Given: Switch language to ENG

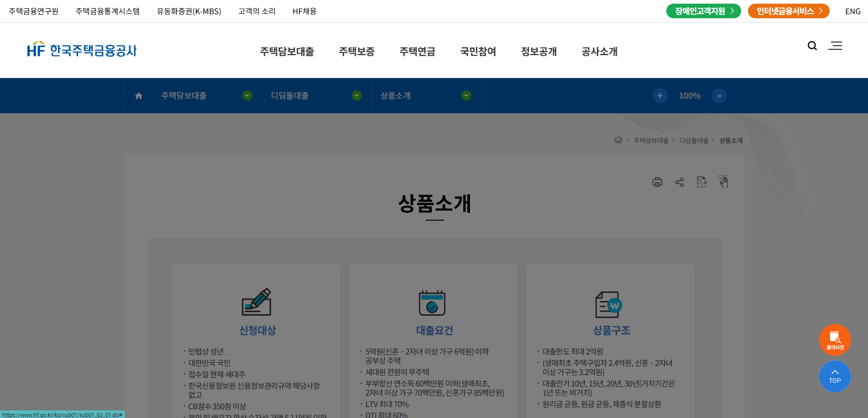Looking at the screenshot, I should pos(852,11).
